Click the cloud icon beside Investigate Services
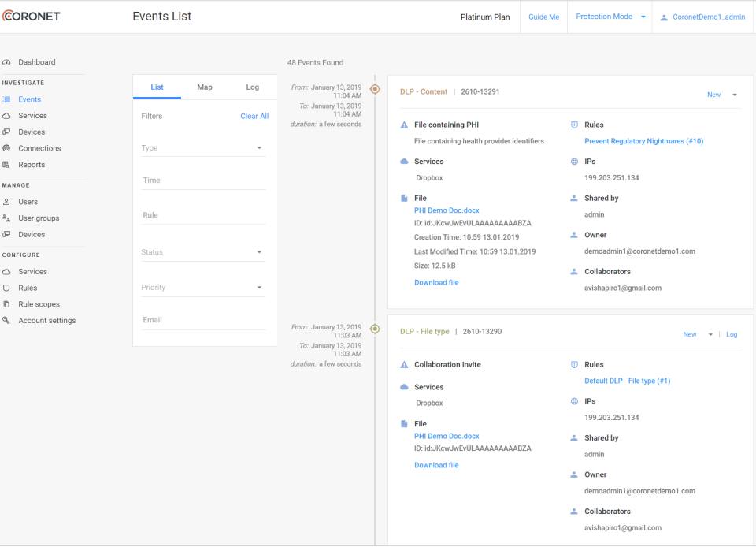The width and height of the screenshot is (756, 547). 6,116
